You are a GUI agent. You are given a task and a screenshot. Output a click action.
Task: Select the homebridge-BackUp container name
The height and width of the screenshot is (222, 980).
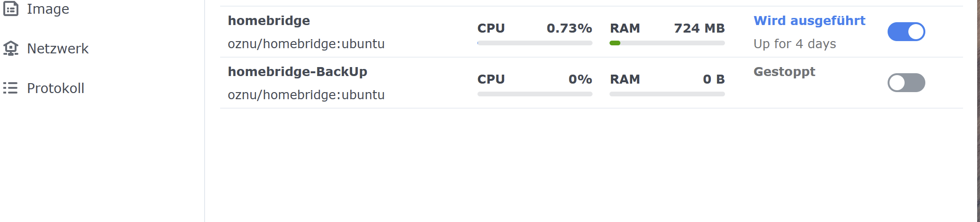coord(297,72)
